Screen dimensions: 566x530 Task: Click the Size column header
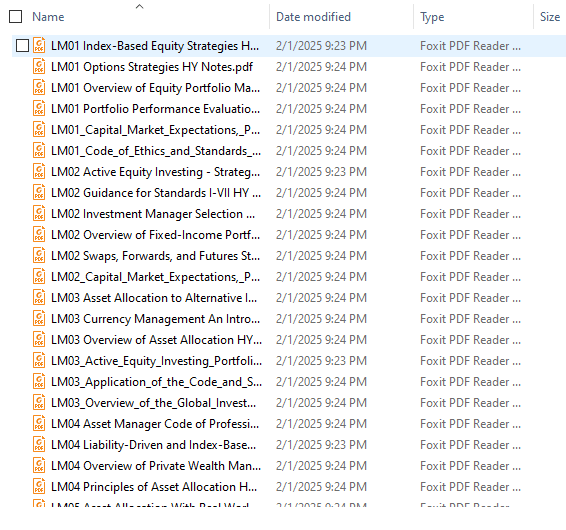(x=550, y=17)
